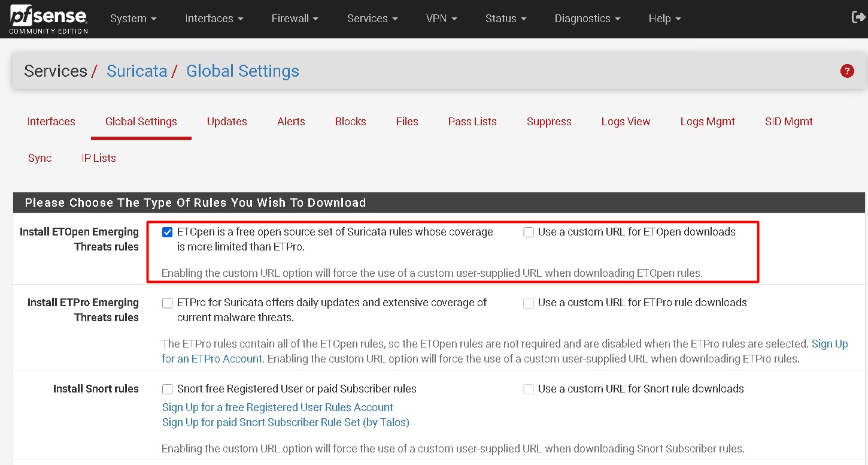Click the logout icon in the top right
The height and width of the screenshot is (465, 868).
pyautogui.click(x=858, y=17)
